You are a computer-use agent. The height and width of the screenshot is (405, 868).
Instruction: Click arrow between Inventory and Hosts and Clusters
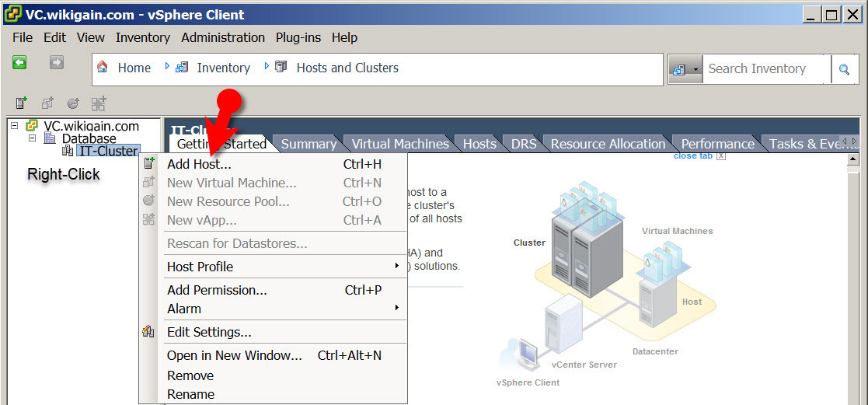267,67
